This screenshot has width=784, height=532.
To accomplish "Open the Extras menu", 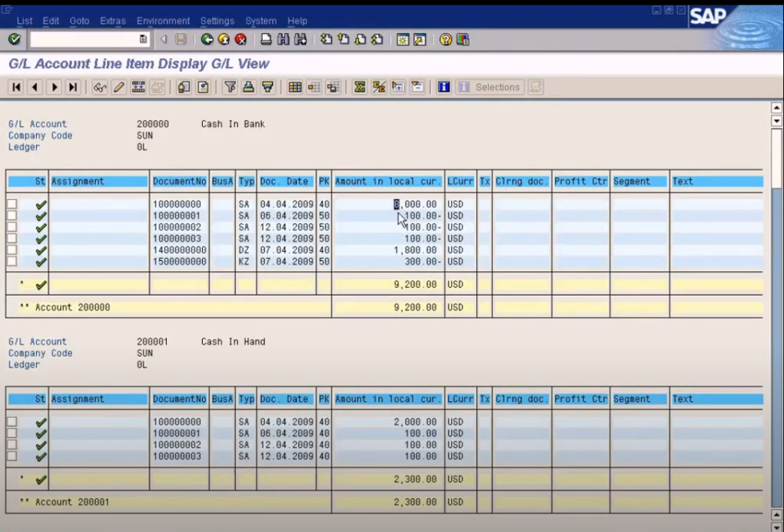I will pos(113,21).
